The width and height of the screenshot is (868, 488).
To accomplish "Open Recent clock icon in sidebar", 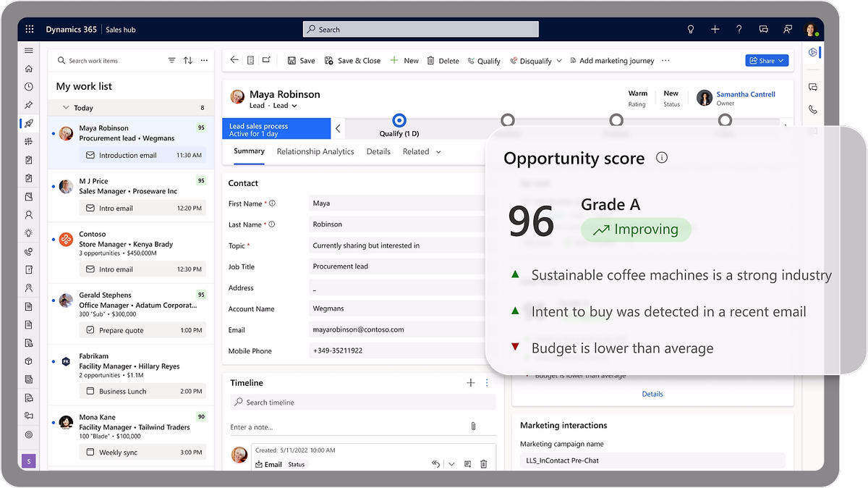I will pos(29,87).
